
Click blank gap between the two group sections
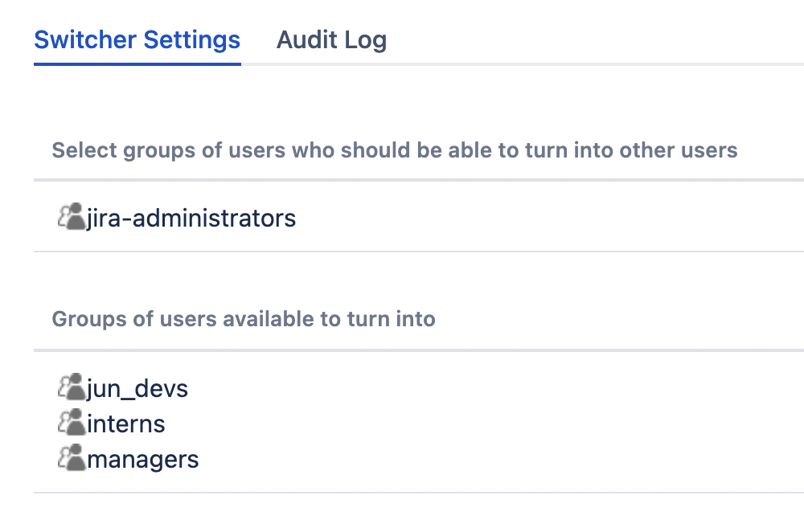[402, 276]
